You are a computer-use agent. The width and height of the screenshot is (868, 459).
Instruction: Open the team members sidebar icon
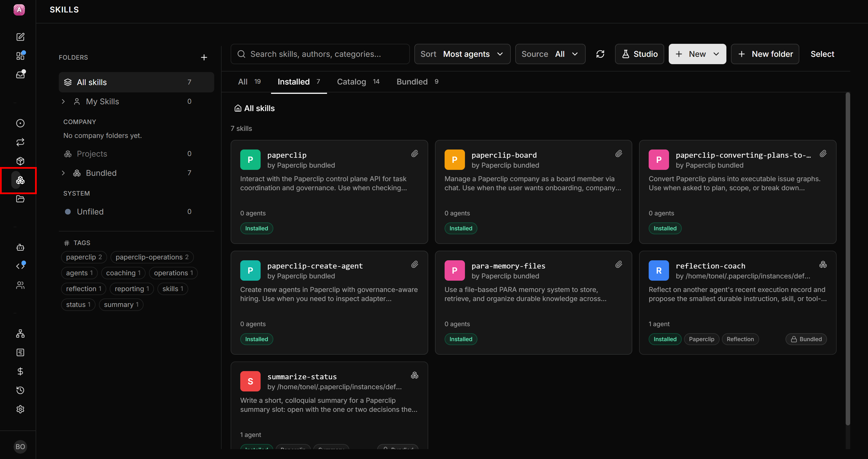point(20,285)
